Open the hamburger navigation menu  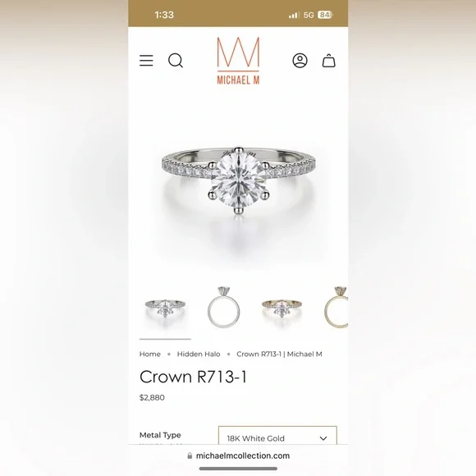pyautogui.click(x=146, y=61)
